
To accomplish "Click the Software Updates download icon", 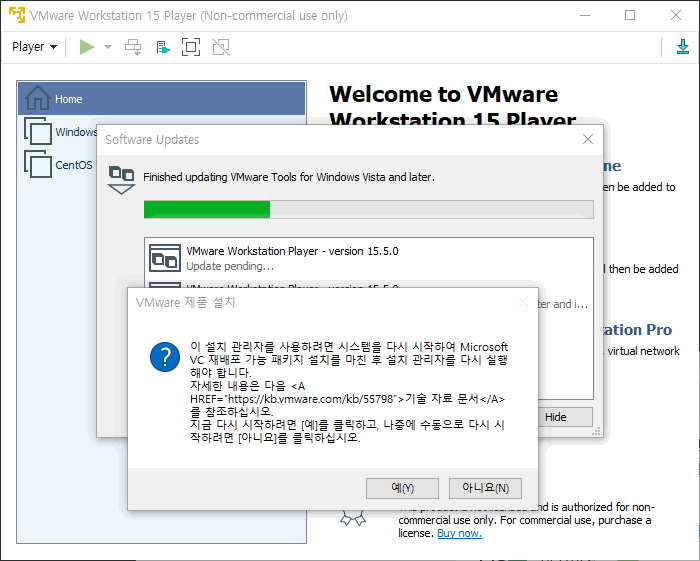I will click(121, 179).
